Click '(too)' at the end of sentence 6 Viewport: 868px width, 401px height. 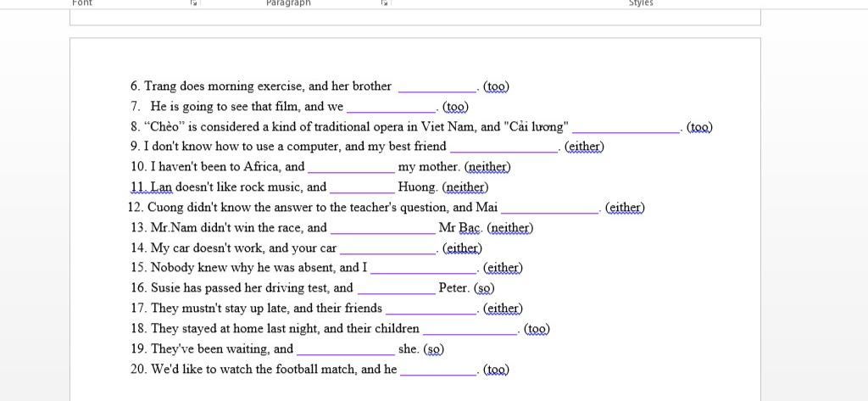tap(496, 86)
